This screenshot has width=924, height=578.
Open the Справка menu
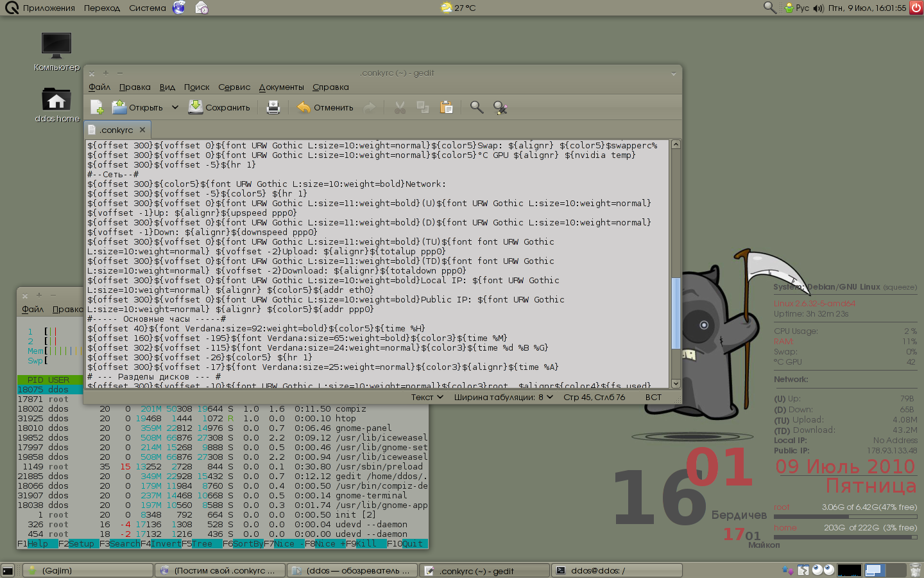coord(330,87)
